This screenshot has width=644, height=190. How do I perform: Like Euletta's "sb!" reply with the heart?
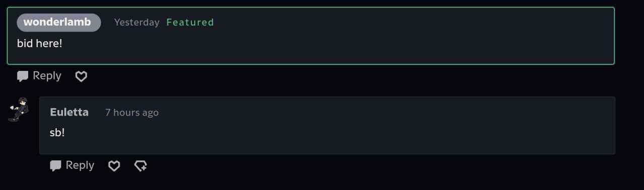coord(114,166)
